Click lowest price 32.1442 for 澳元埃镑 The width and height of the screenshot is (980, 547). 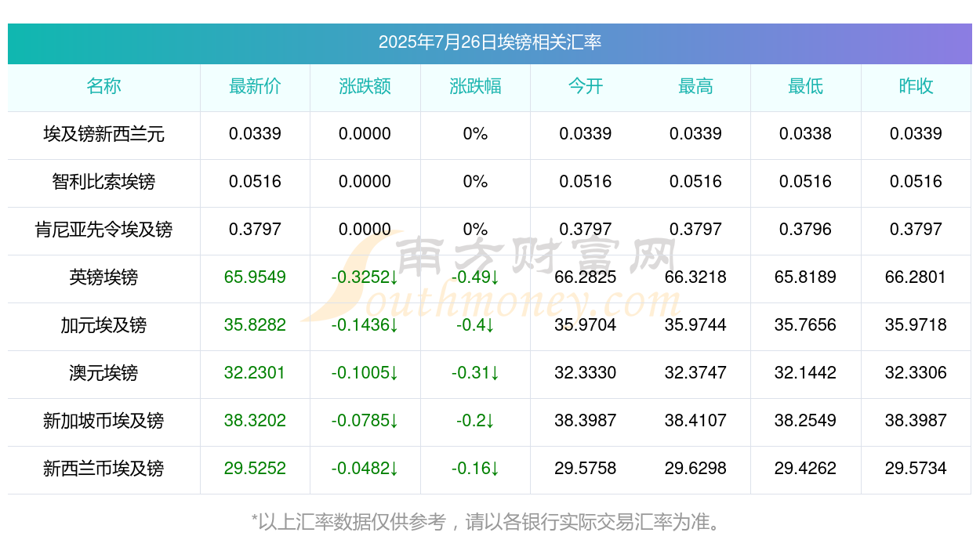[x=806, y=373]
